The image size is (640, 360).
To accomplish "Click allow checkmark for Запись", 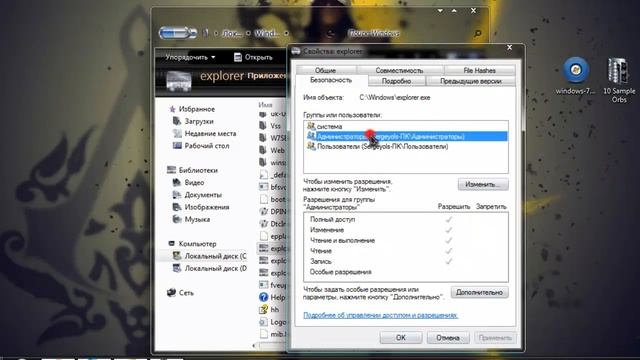I will coord(449,261).
